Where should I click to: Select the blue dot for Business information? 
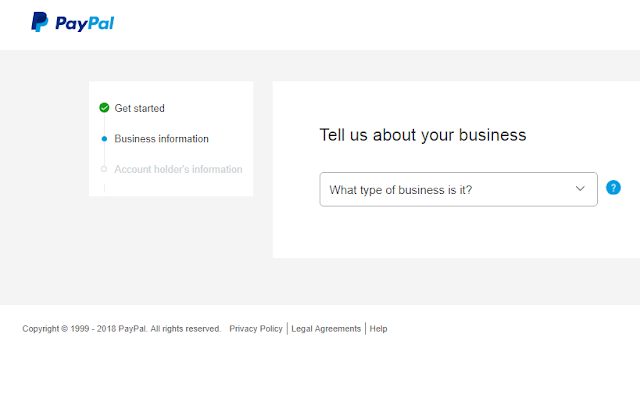click(104, 139)
